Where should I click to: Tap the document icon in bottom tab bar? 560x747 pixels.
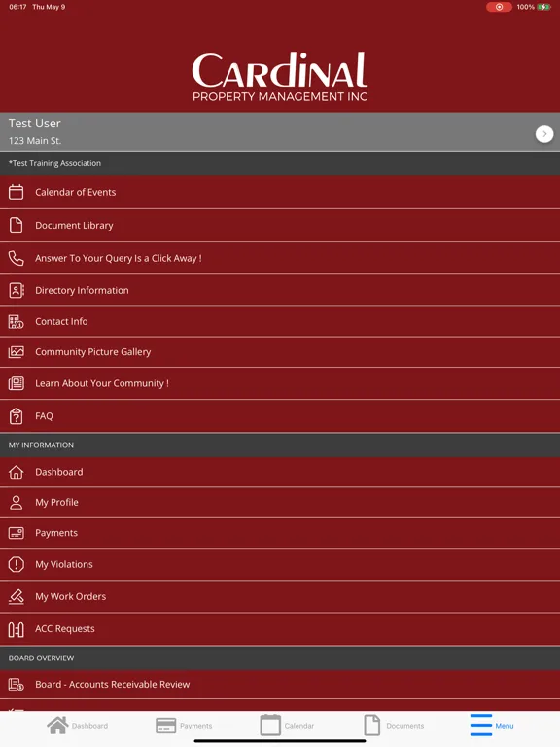[x=372, y=725]
